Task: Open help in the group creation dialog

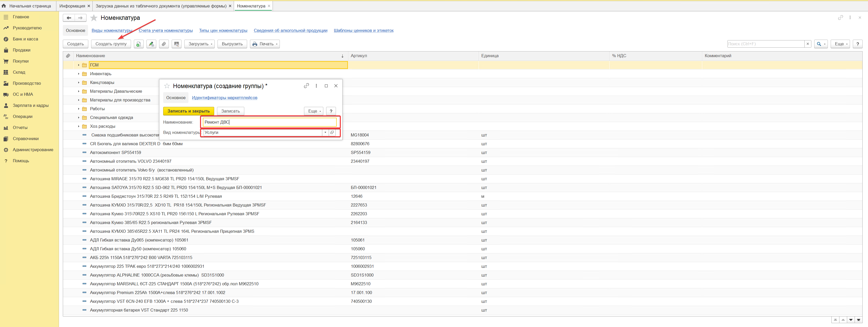Action: click(x=331, y=111)
